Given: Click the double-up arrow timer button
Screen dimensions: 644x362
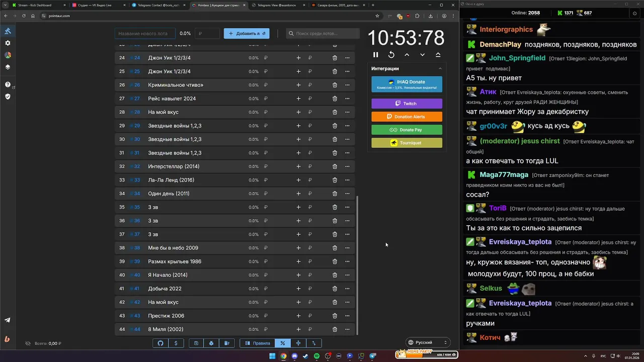Looking at the screenshot, I should click(438, 55).
